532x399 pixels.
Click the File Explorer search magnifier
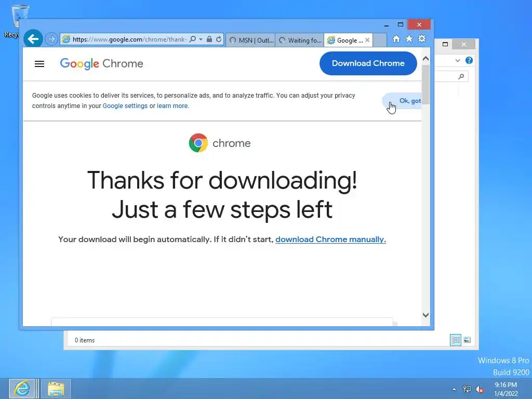pyautogui.click(x=461, y=76)
